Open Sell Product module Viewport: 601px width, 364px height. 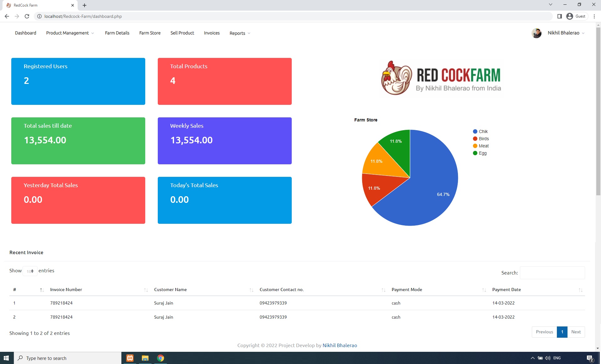[182, 33]
